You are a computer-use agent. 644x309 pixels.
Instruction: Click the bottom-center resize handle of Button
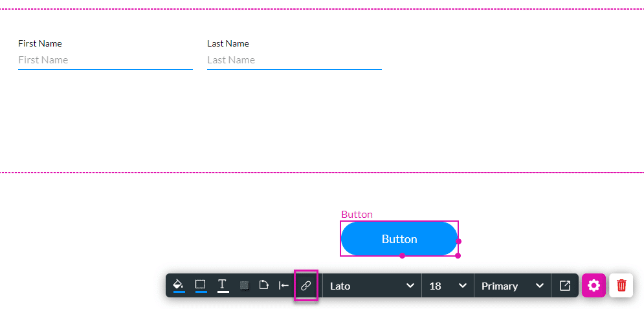pos(402,256)
